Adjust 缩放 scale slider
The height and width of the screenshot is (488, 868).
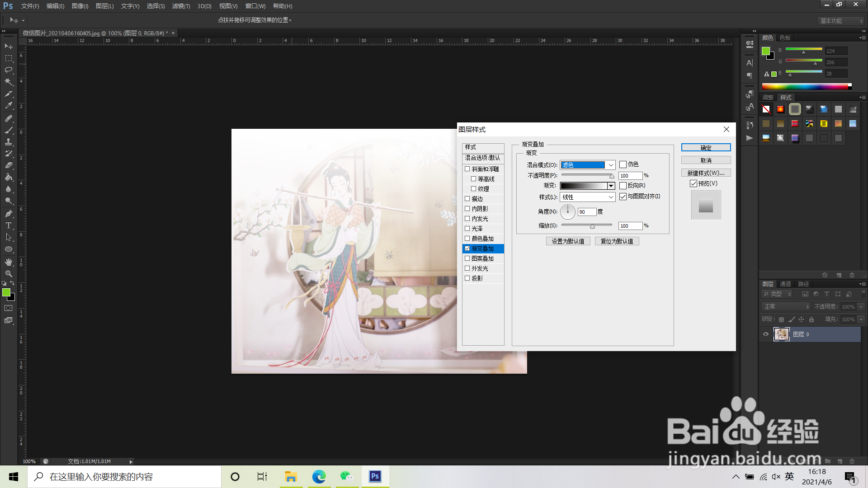592,226
